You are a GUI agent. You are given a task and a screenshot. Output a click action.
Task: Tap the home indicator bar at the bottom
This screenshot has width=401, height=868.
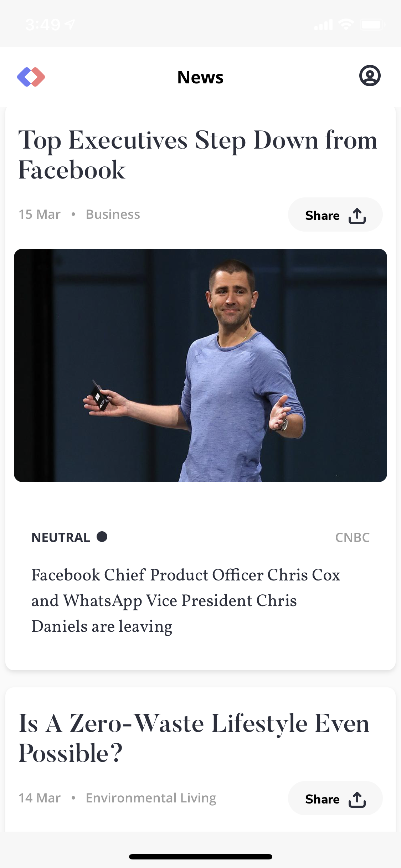[x=200, y=857]
